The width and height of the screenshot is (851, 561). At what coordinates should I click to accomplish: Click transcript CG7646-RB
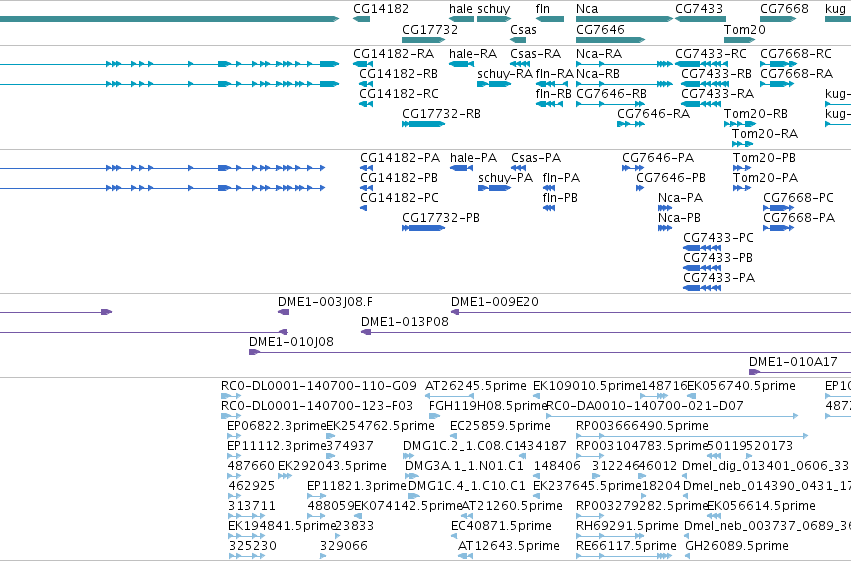[611, 94]
